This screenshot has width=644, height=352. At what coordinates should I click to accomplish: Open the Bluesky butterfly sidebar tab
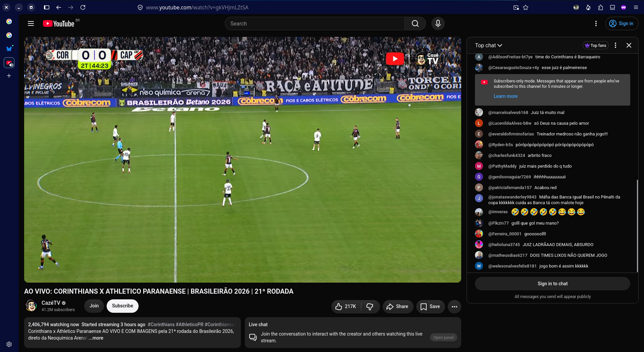(9, 49)
